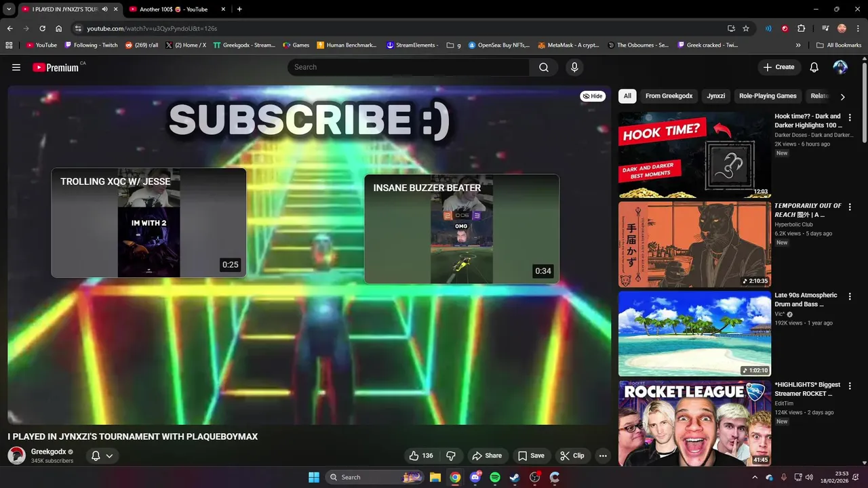Show hidden system tray icons
The image size is (868, 488).
coord(755,477)
